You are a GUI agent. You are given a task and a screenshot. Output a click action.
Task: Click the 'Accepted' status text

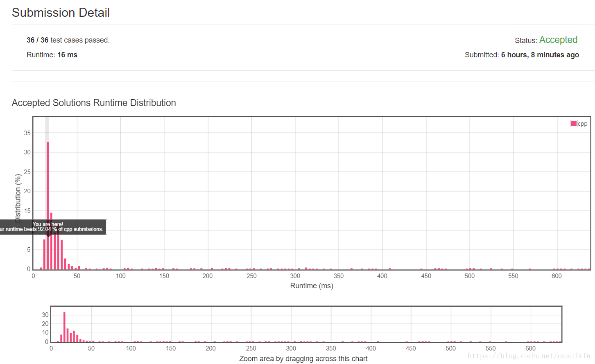(x=558, y=40)
